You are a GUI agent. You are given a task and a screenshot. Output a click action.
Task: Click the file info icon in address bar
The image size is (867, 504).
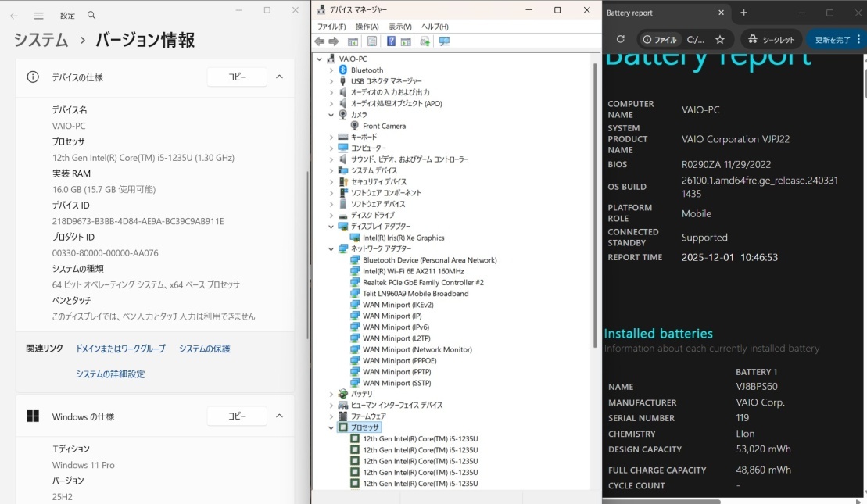coord(647,39)
